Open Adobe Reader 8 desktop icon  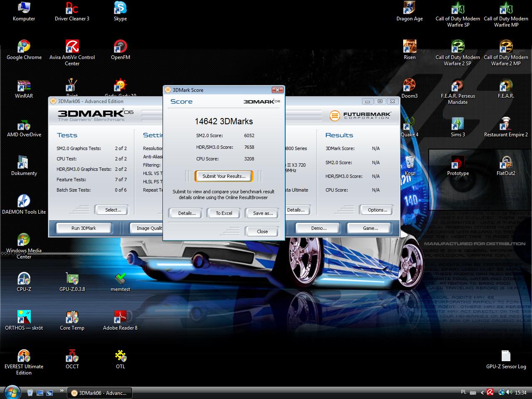[x=120, y=320]
